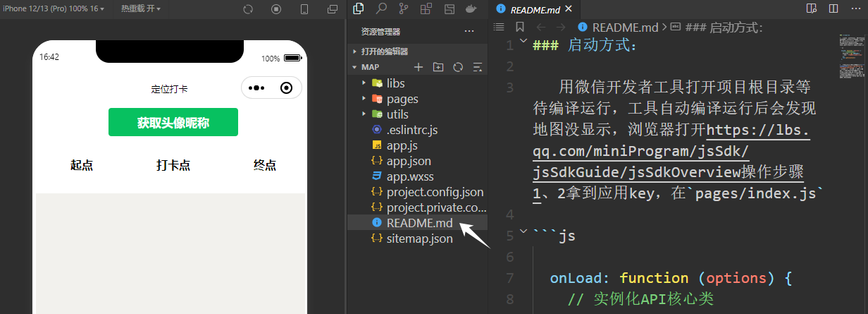Viewport: 868px width, 314px height.
Task: Click the editor outline list icon
Action: click(499, 27)
